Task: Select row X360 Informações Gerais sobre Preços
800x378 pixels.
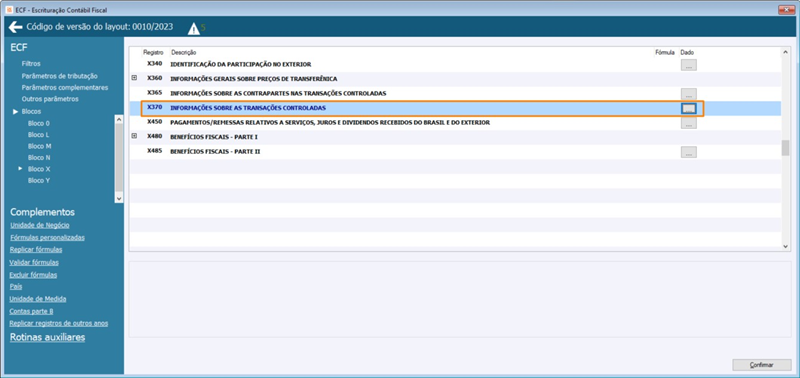Action: click(x=455, y=79)
